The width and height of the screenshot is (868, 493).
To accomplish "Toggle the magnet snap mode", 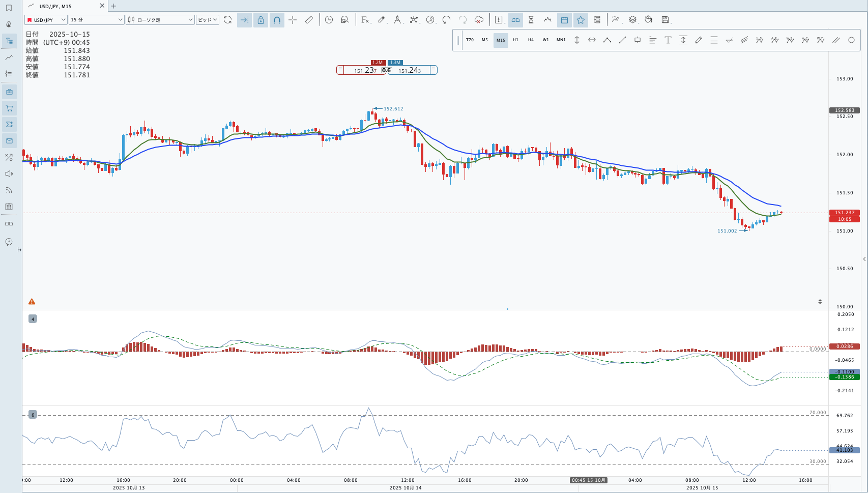I will coord(277,20).
